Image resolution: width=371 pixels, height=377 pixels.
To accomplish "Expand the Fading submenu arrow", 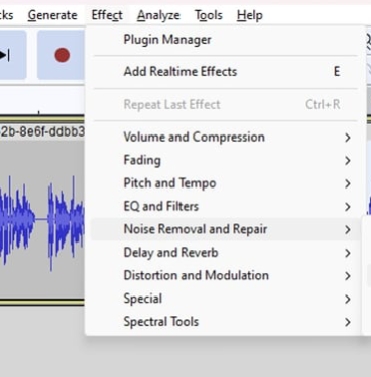I will tap(348, 161).
